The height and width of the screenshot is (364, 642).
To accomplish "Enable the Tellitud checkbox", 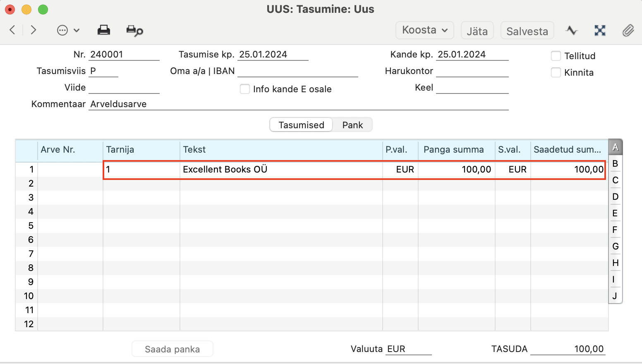I will coord(556,56).
